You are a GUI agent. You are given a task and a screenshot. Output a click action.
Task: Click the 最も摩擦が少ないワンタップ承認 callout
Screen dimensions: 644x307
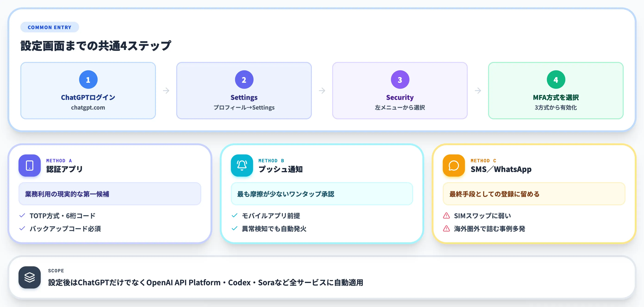[x=322, y=194]
